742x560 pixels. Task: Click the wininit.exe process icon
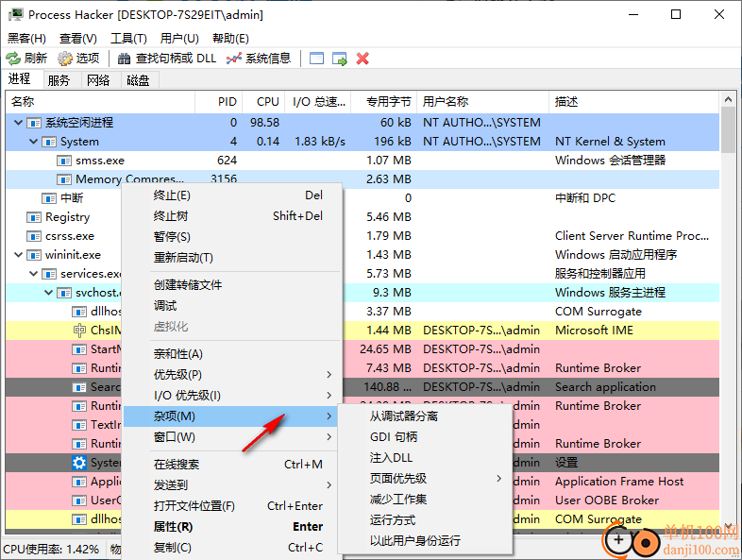34,255
